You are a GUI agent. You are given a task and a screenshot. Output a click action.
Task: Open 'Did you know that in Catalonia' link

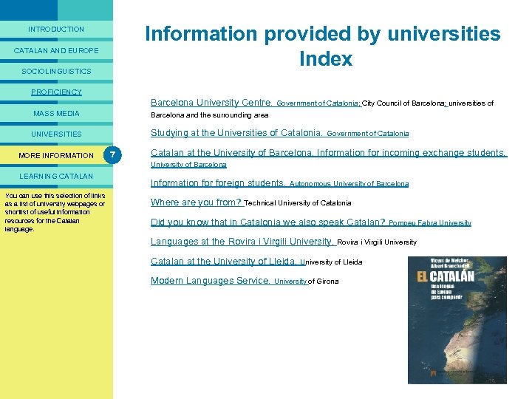coord(268,222)
